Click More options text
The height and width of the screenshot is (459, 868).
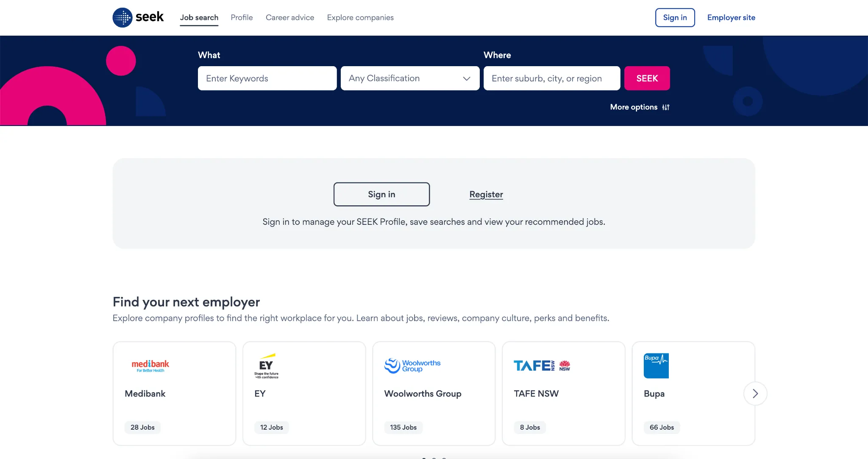(634, 107)
